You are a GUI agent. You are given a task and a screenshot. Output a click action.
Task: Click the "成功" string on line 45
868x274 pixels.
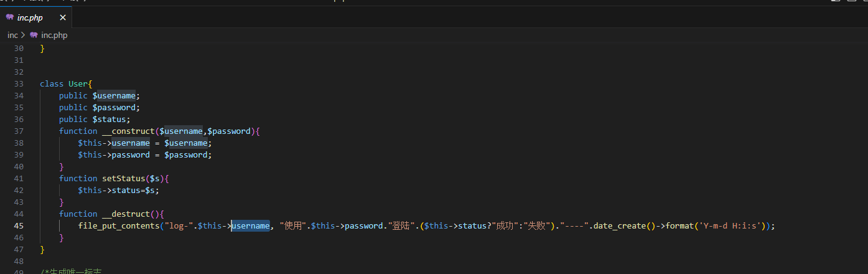point(506,225)
